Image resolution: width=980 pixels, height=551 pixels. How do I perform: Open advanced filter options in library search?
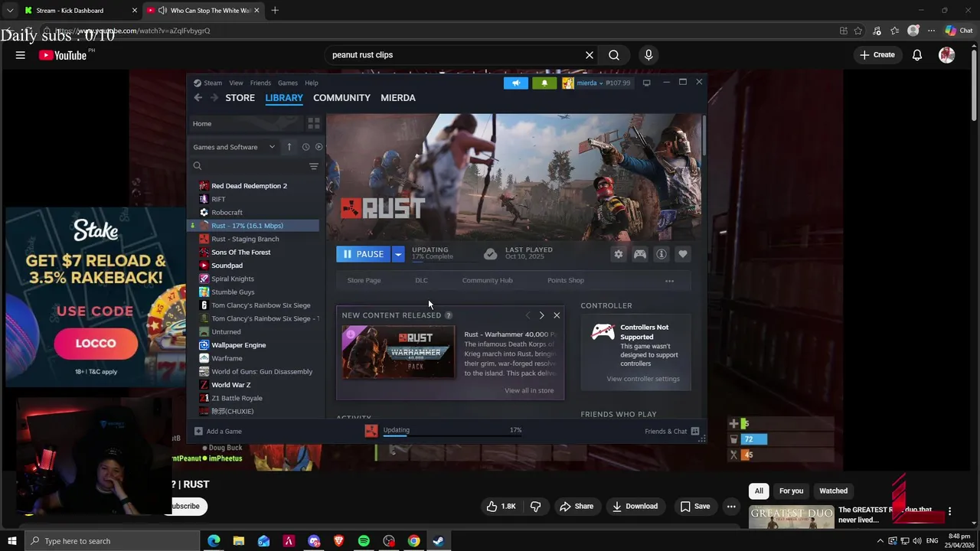[x=314, y=166]
